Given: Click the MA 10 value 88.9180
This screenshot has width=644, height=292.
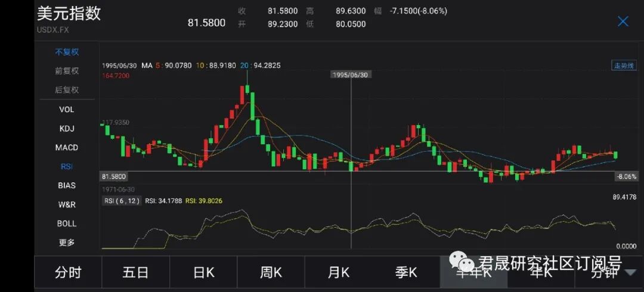Looking at the screenshot, I should [x=222, y=66].
